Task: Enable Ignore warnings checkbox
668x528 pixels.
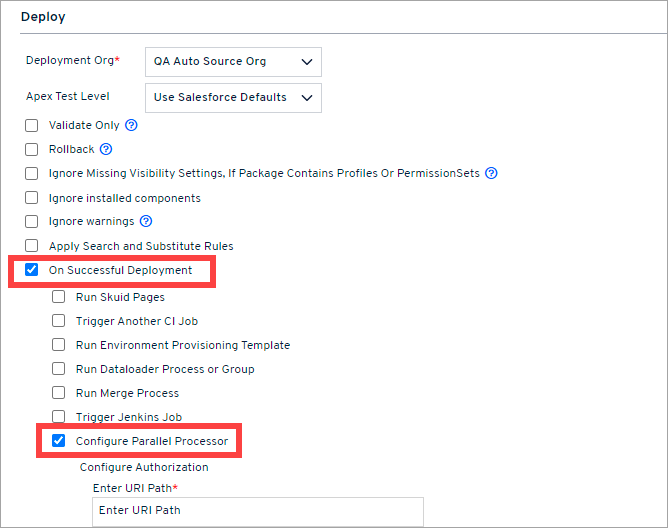Action: pos(32,221)
